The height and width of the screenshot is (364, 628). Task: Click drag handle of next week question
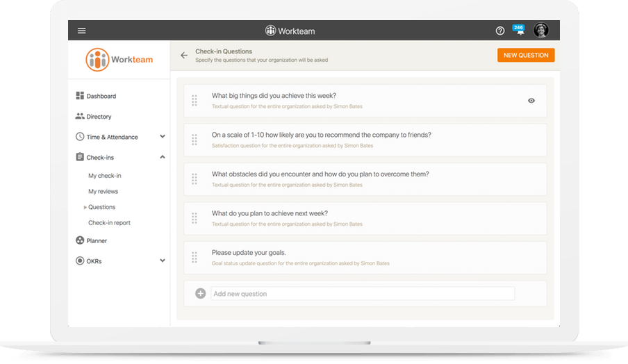tap(195, 218)
